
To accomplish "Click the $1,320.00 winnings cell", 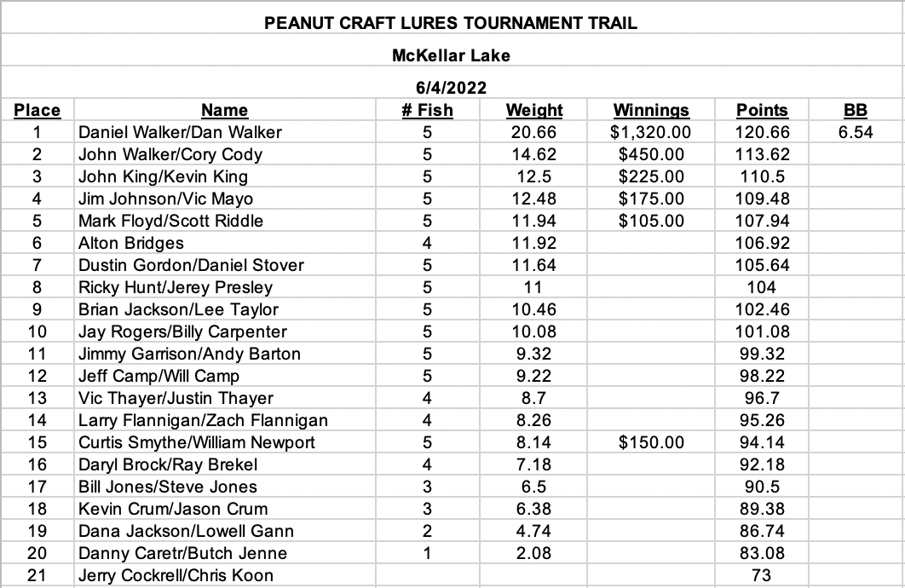I will point(651,132).
